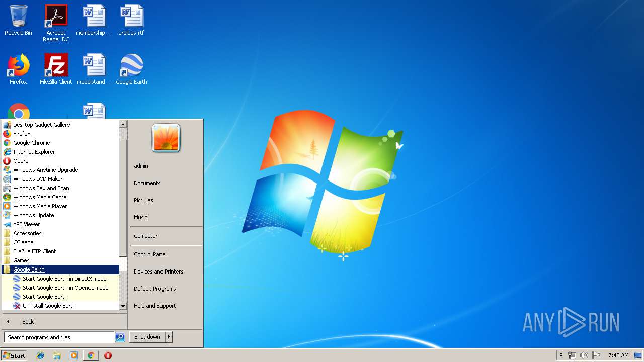Screen dimensions: 644x362
Task: Open Opera from the taskbar
Action: pos(108,355)
